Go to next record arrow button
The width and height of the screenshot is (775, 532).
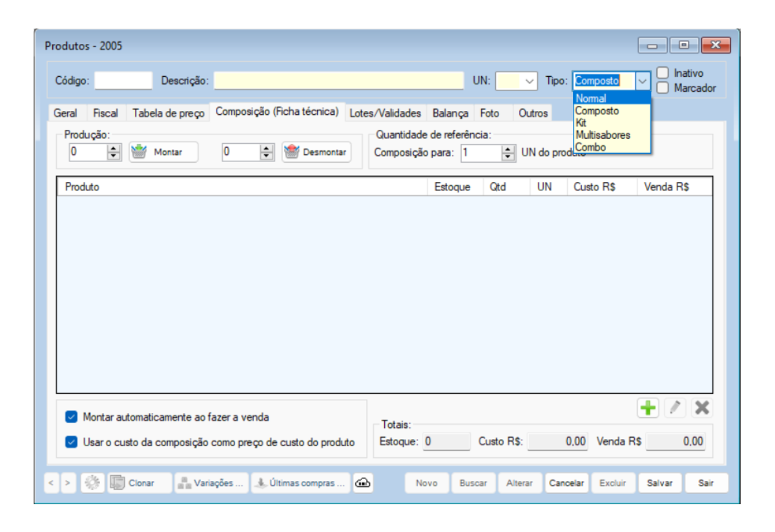(x=68, y=483)
